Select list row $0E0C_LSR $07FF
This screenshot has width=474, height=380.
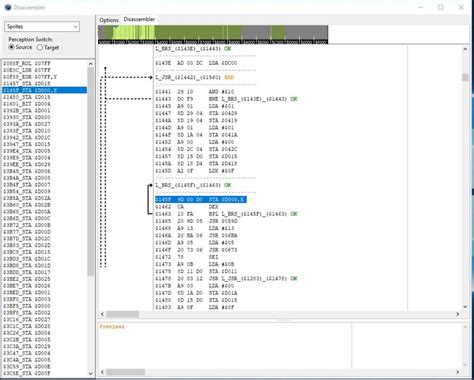point(45,70)
